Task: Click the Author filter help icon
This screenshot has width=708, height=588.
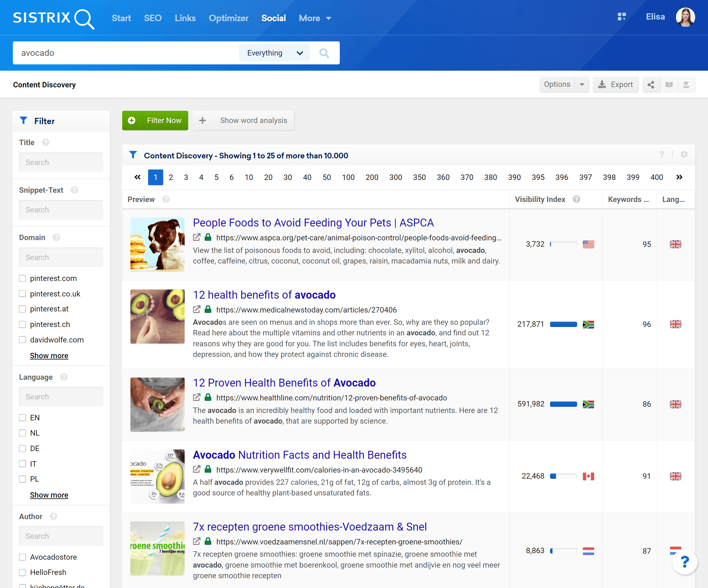Action: coord(54,517)
